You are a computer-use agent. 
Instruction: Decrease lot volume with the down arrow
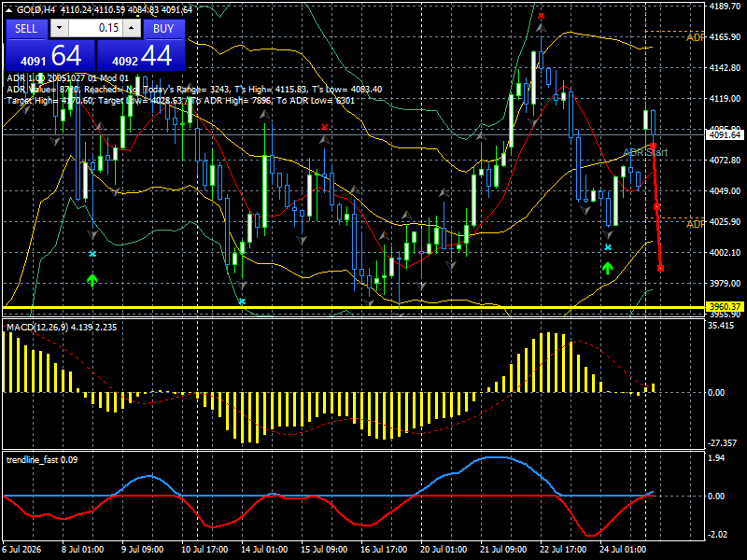(59, 28)
